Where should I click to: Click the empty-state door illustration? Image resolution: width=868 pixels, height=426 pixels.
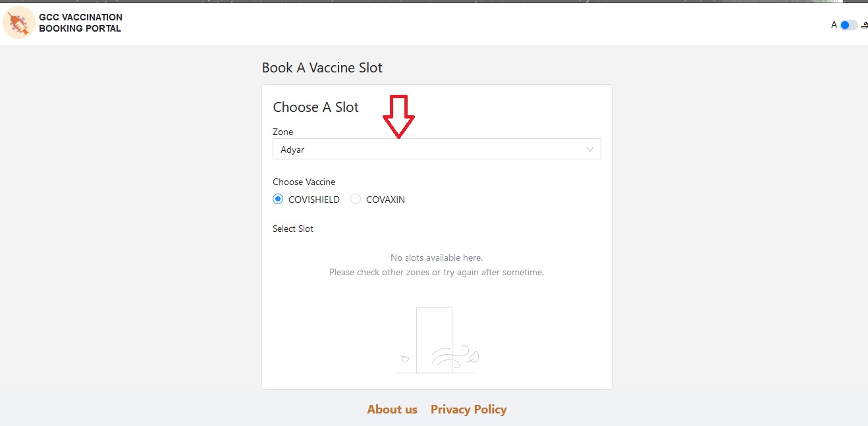pyautogui.click(x=435, y=340)
